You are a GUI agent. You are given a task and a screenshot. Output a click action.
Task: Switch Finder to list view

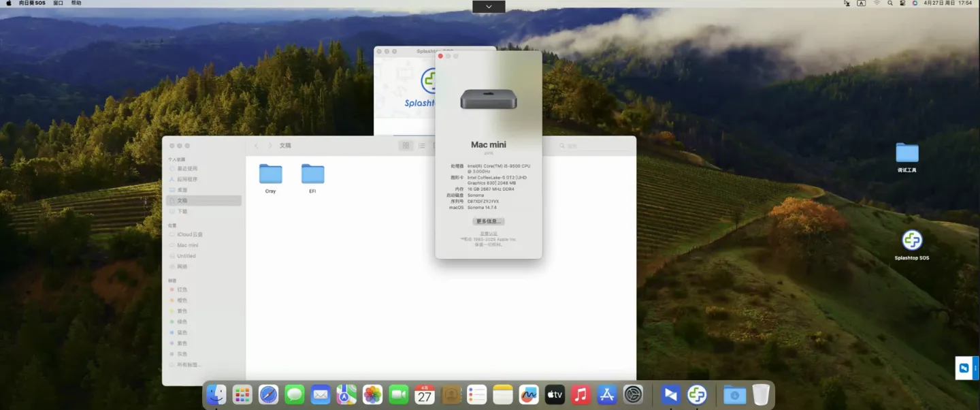point(421,146)
